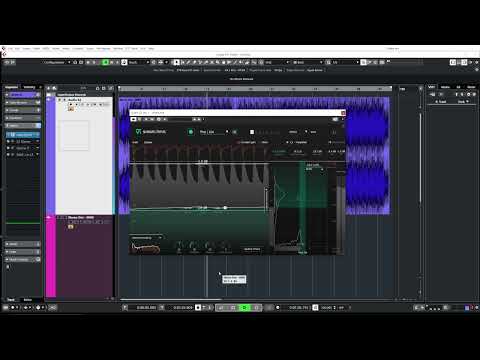Click the timeline ruler above the audio event
This screenshot has height=360, width=480.
pyautogui.click(x=255, y=89)
